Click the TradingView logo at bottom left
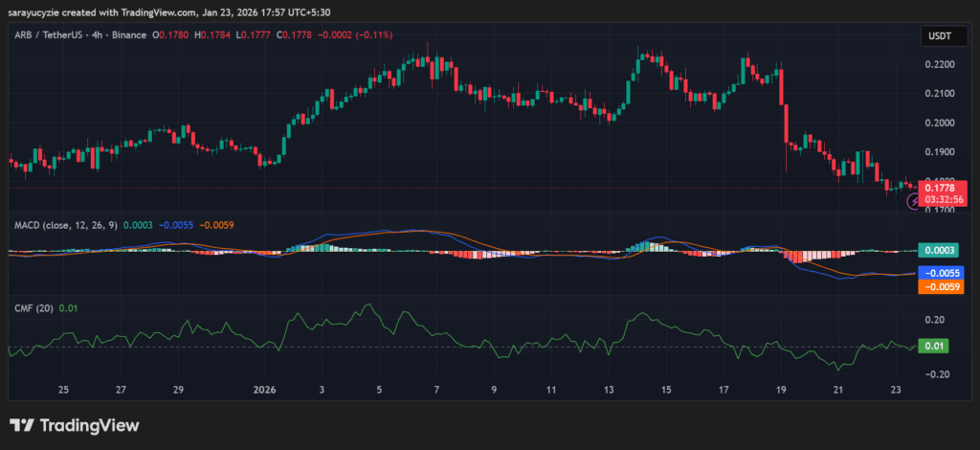The image size is (980, 450). tap(75, 425)
